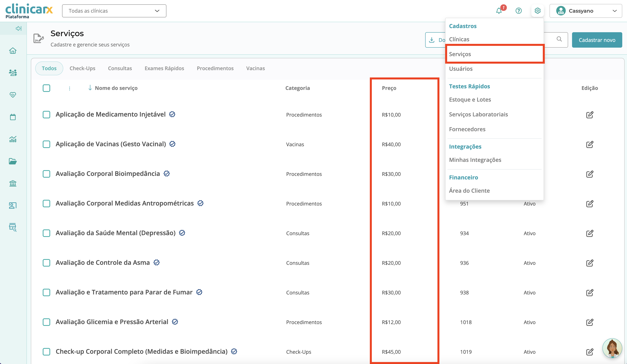Select the Avaliação de Controle da Asma checkbox

[x=46, y=263]
